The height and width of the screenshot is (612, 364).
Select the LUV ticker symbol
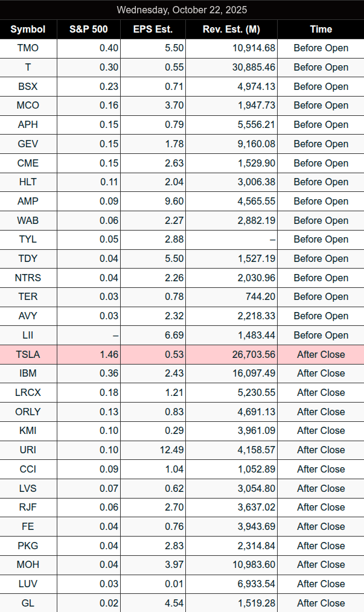click(x=28, y=584)
